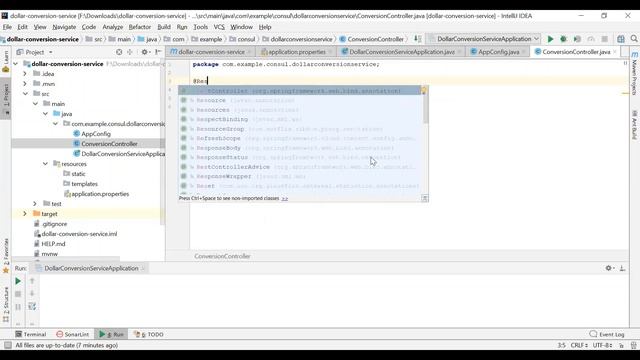Click the Stop icon in main toolbar
This screenshot has height=360, width=640.
tap(604, 39)
